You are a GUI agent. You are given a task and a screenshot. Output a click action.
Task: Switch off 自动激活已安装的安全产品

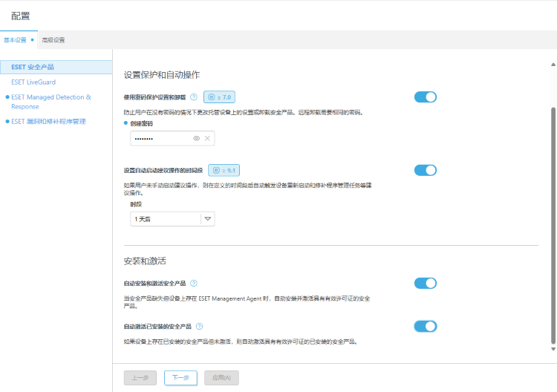pyautogui.click(x=425, y=326)
